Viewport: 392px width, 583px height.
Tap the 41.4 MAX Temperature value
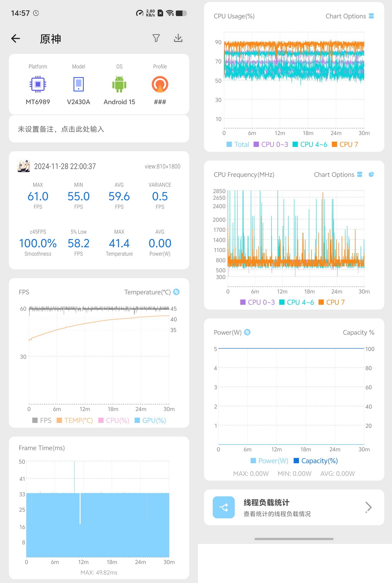[x=119, y=243]
